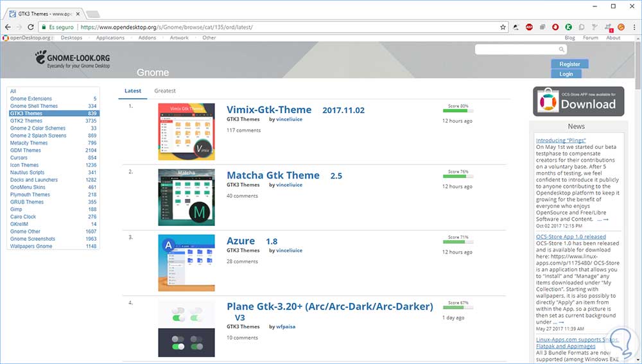Open the Matcha Gtk Theme title link
642x364 pixels.
click(x=273, y=175)
